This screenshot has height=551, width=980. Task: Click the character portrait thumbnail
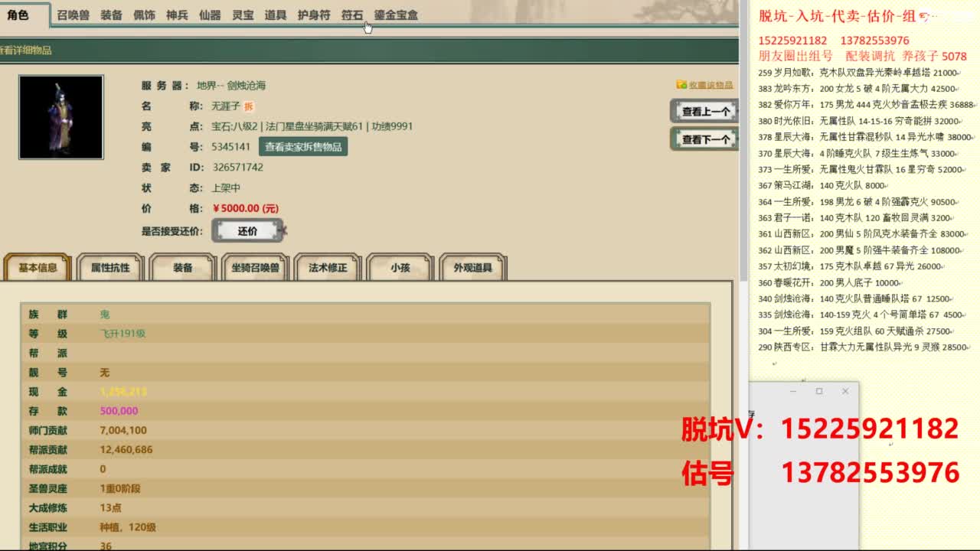tap(61, 117)
